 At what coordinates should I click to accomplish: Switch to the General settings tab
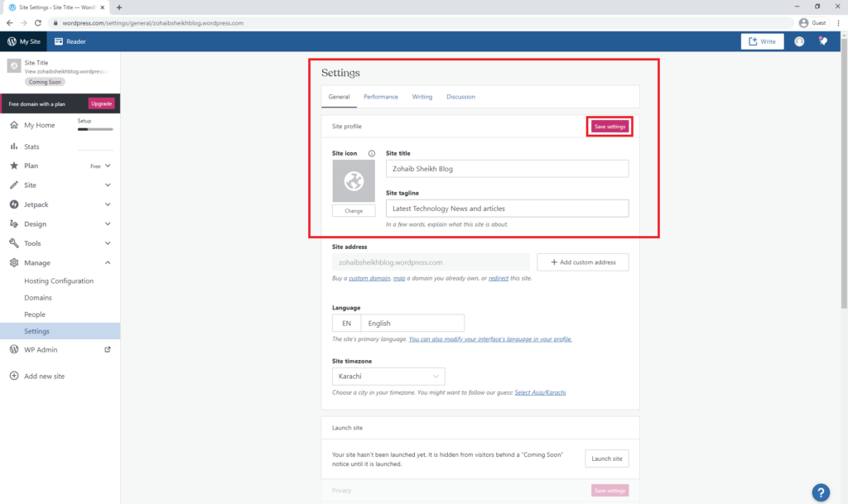339,97
